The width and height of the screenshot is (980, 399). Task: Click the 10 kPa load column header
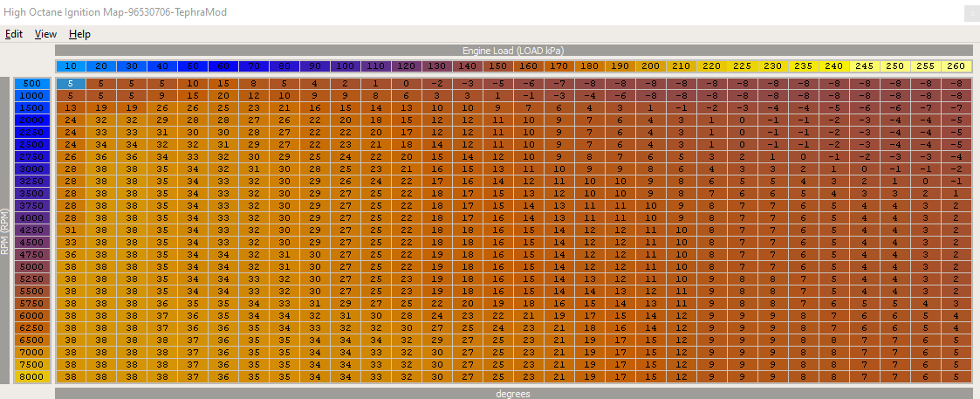point(72,66)
